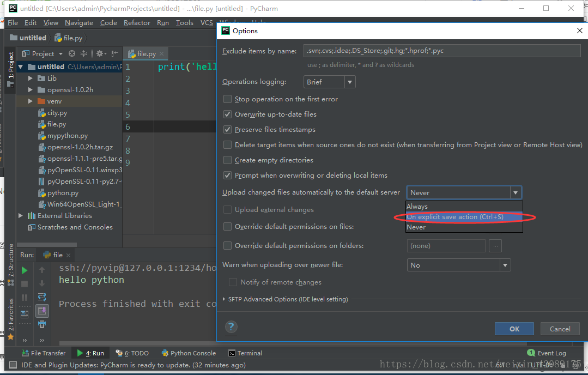The width and height of the screenshot is (588, 375).
Task: Click the Exclude items by name field
Action: (441, 51)
